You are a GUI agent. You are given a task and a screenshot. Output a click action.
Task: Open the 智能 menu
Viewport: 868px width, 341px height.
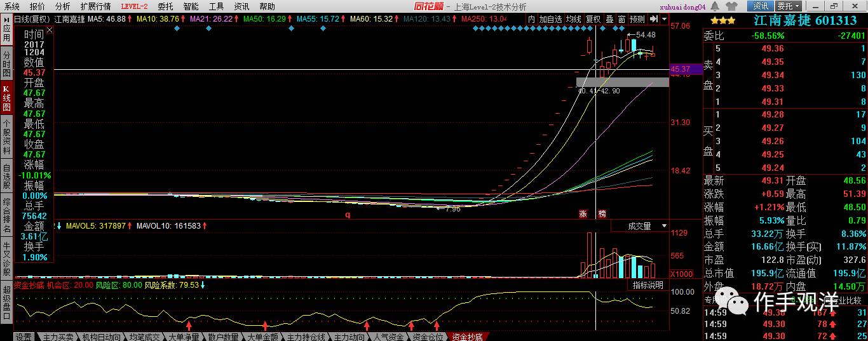(191, 6)
